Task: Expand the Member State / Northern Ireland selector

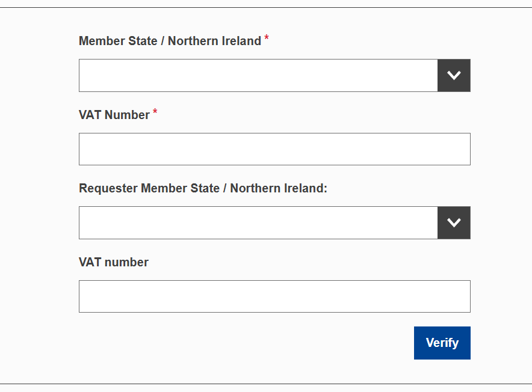Action: pos(454,75)
